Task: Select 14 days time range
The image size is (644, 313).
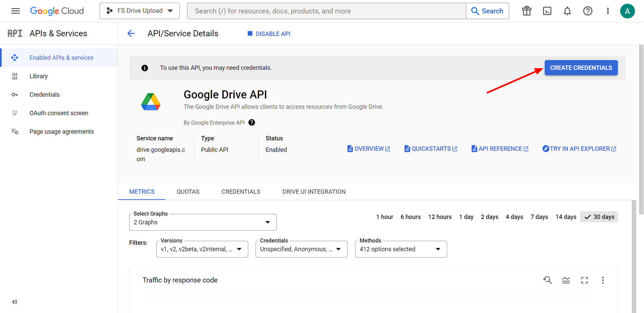Action: tap(566, 217)
